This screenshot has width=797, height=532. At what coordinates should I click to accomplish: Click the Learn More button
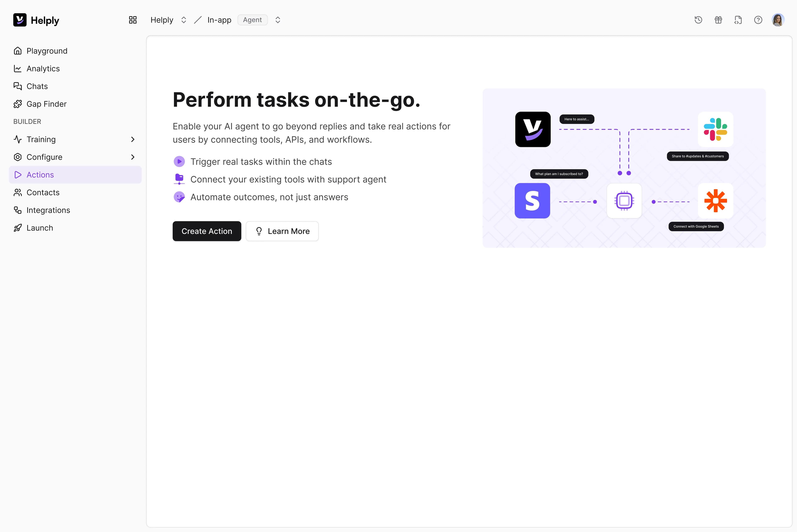tap(282, 231)
